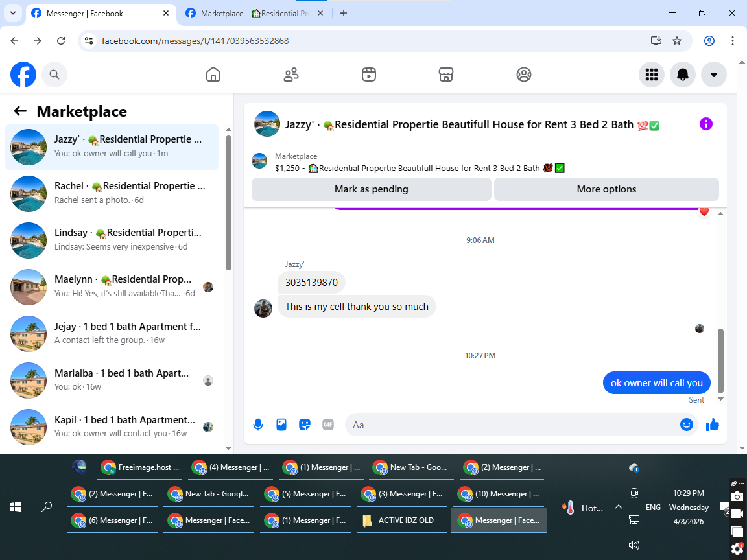Click the chat messages scrollbar thumb
Viewport: 747px width, 560px height.
coord(720,360)
